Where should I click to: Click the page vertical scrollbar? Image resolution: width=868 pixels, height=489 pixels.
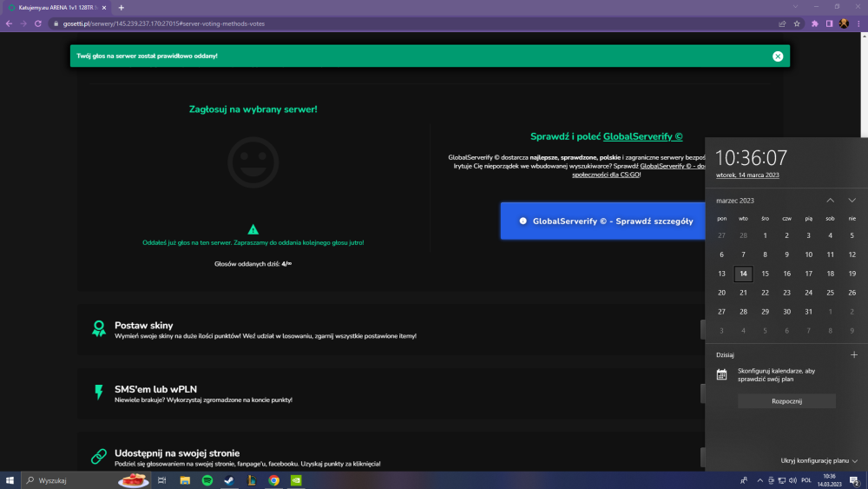coord(865,89)
